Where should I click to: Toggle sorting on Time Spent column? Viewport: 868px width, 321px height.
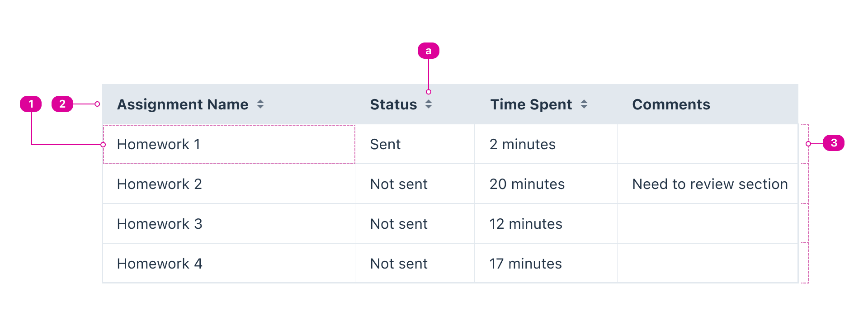coord(584,104)
